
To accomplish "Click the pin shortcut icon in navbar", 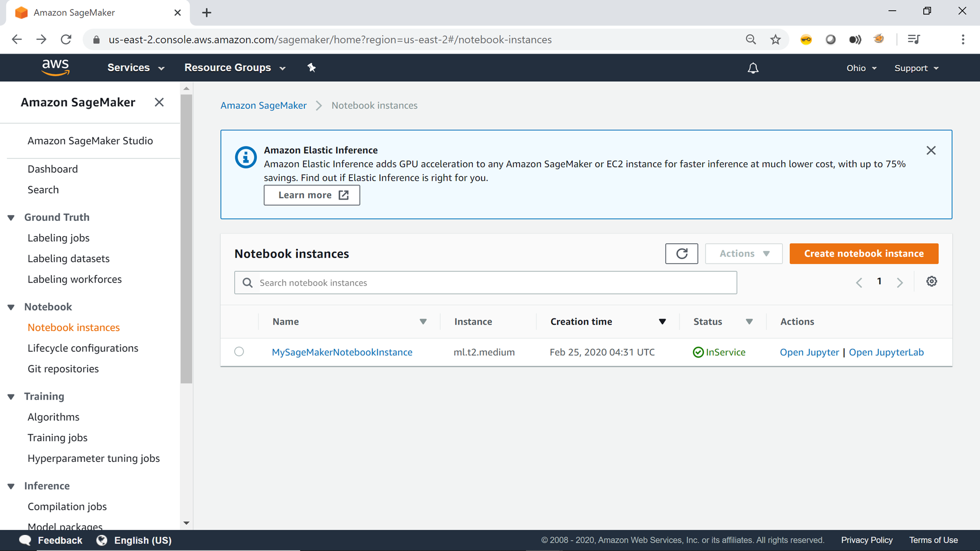I will coord(312,68).
